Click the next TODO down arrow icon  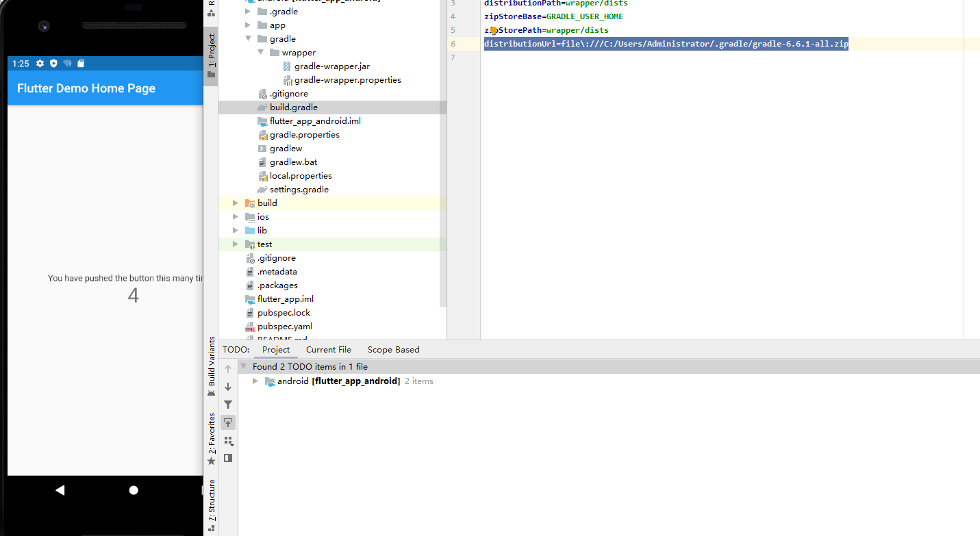click(x=228, y=387)
